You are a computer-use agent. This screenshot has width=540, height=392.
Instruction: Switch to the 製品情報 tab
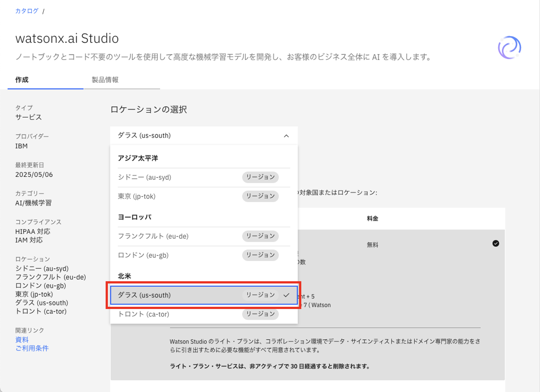click(105, 80)
